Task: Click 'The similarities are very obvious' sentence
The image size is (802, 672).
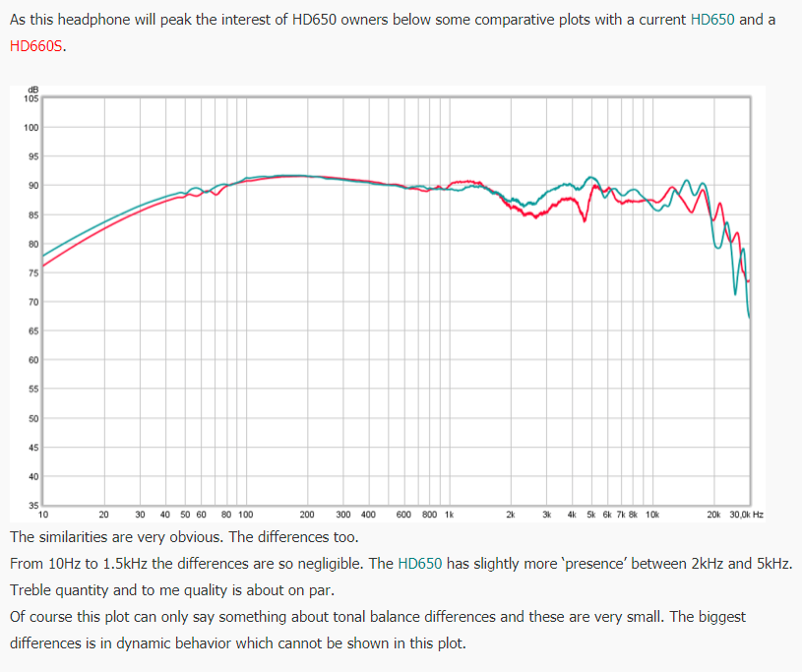Action: 120,538
